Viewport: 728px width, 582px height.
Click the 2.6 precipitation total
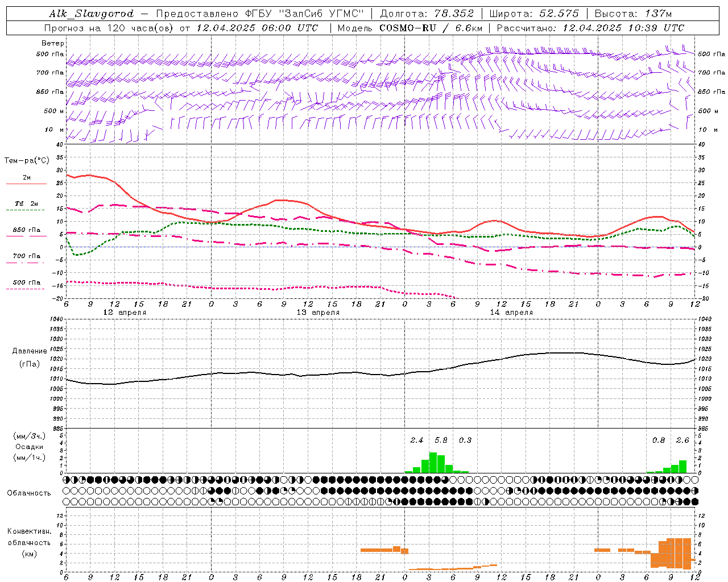coord(682,440)
